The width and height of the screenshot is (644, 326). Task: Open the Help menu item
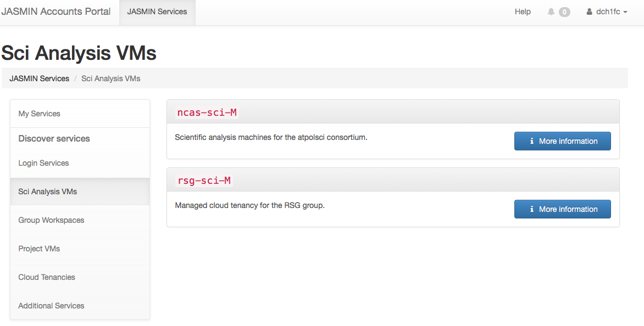(523, 12)
